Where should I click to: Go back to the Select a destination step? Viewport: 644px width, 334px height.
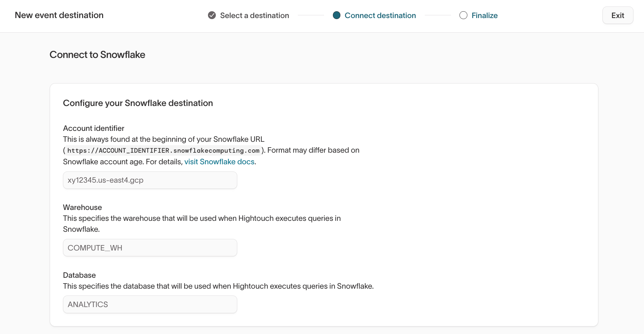[254, 15]
